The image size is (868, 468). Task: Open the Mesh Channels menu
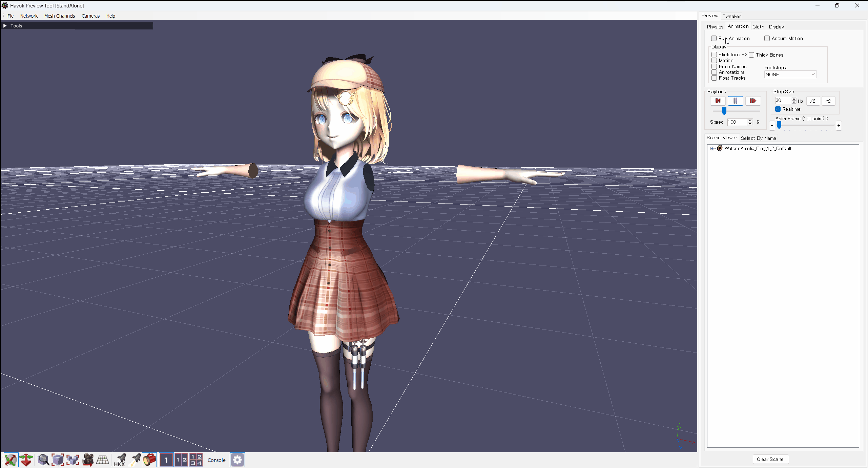[60, 16]
